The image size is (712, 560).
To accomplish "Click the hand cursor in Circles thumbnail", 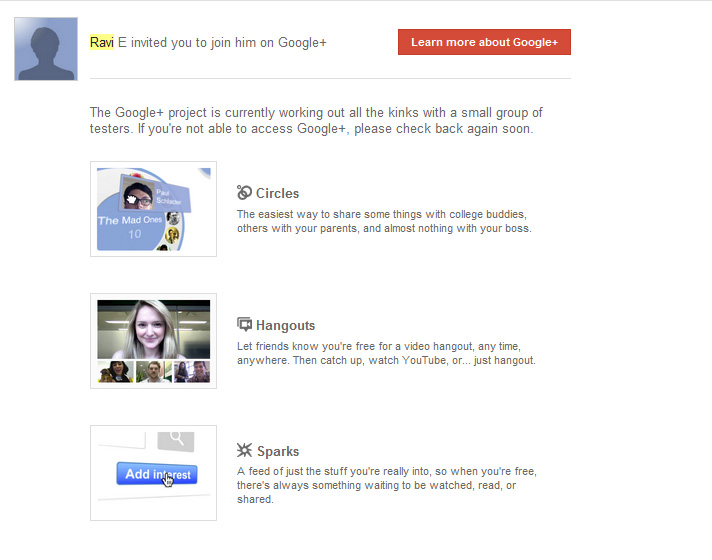I will click(132, 197).
